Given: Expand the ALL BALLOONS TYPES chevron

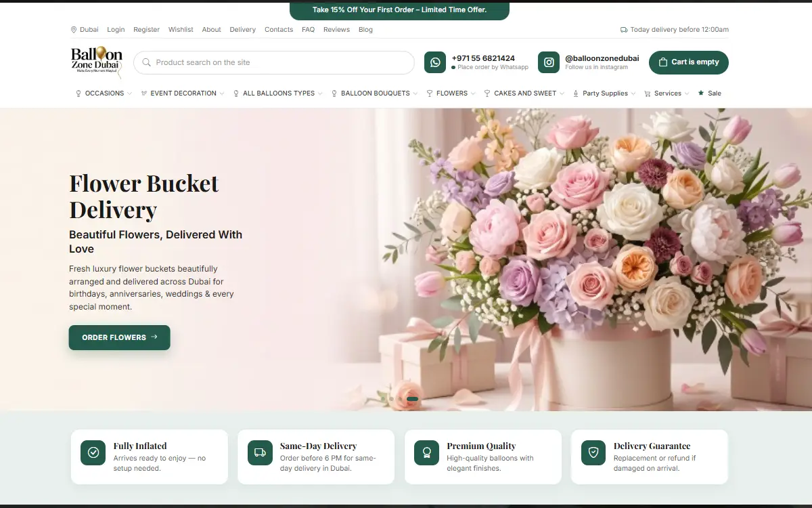Looking at the screenshot, I should [x=320, y=93].
